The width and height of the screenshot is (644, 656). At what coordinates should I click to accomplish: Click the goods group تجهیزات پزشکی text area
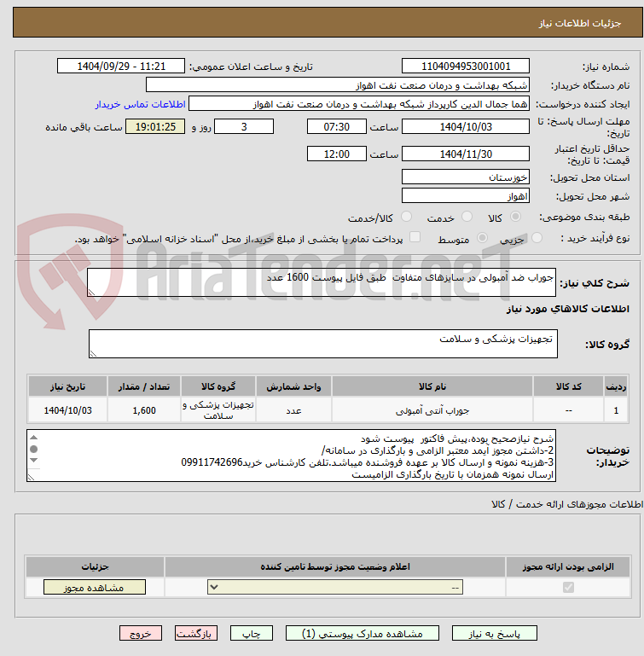(x=323, y=344)
